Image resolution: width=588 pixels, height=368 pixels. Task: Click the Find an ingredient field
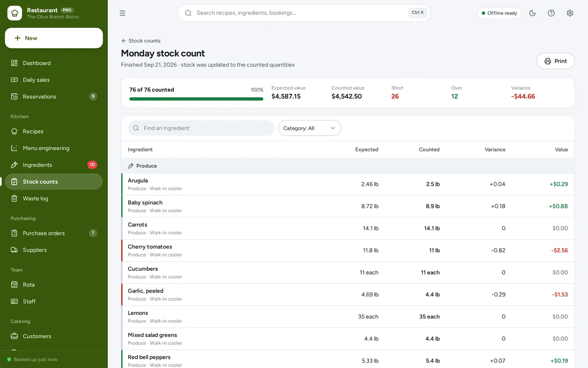coord(201,128)
